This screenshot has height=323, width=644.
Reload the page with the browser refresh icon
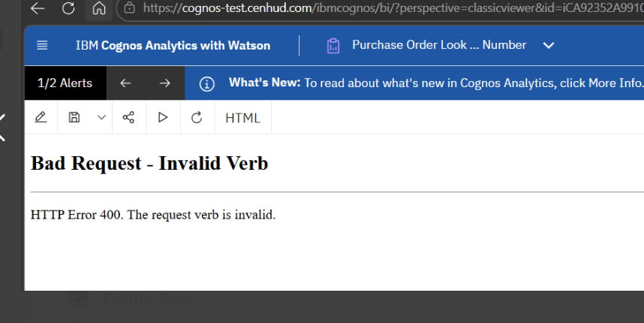click(x=68, y=8)
